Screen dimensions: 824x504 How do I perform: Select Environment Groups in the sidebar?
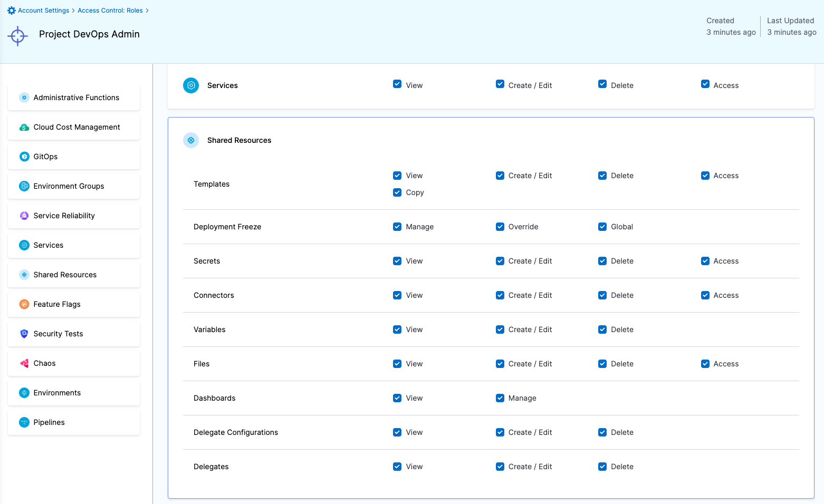[x=69, y=186]
